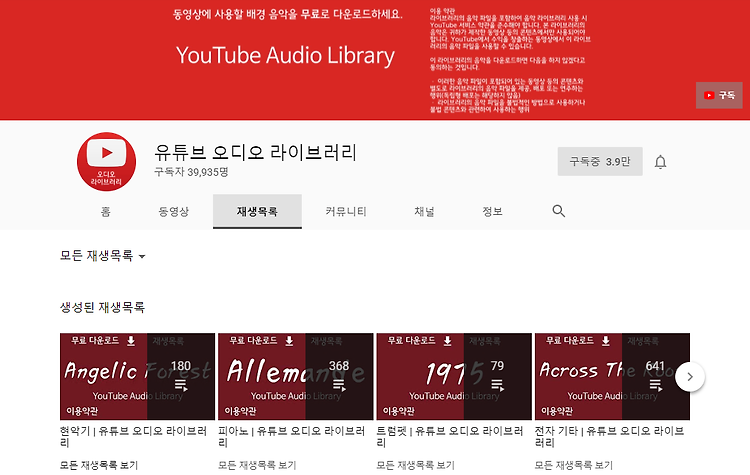Click the 구독자 39,935명 subscriber count
750x475 pixels.
pyautogui.click(x=191, y=172)
